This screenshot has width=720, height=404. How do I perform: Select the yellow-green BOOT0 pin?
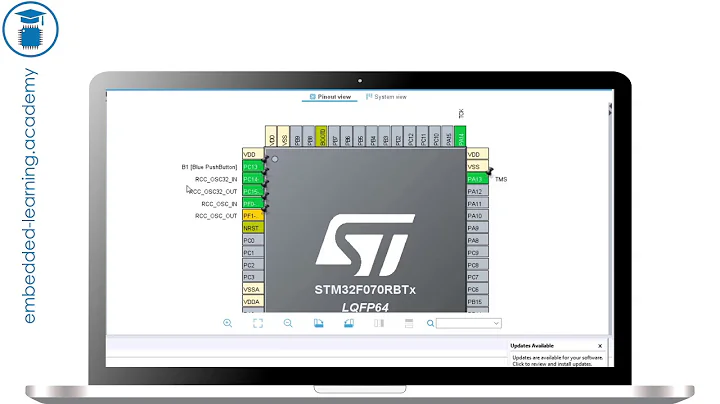321,137
